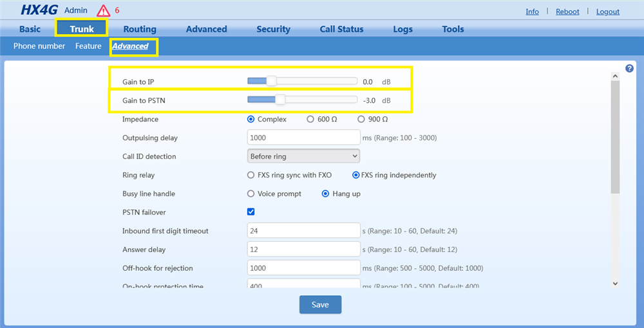Select Voice prompt for busy line
The height and width of the screenshot is (328, 644).
coord(251,194)
